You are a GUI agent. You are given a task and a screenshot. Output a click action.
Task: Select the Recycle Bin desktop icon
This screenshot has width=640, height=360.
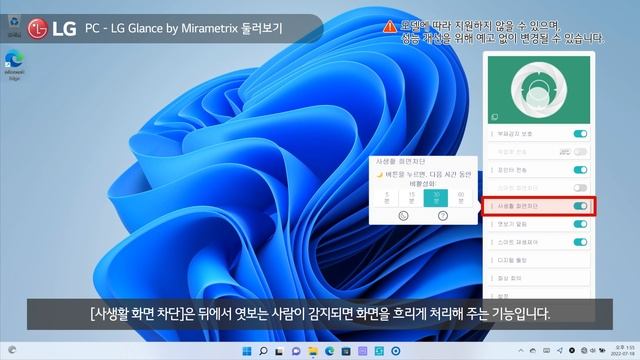click(14, 27)
